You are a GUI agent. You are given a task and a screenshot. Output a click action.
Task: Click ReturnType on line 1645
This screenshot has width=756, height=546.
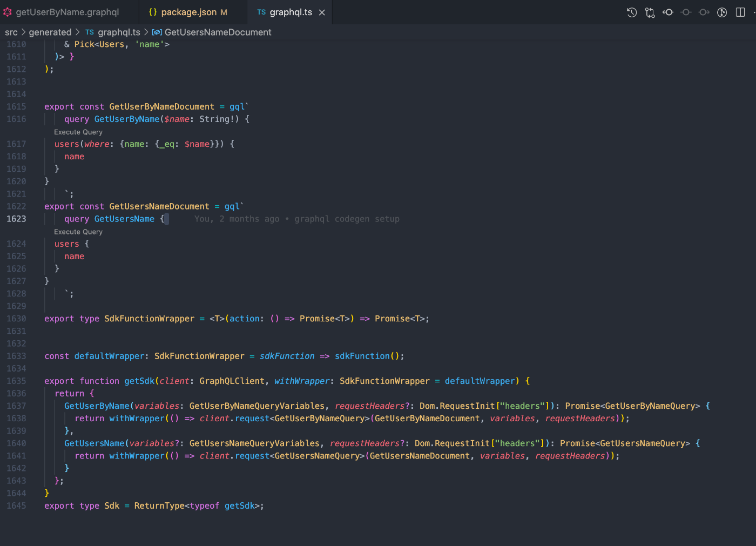click(x=159, y=505)
